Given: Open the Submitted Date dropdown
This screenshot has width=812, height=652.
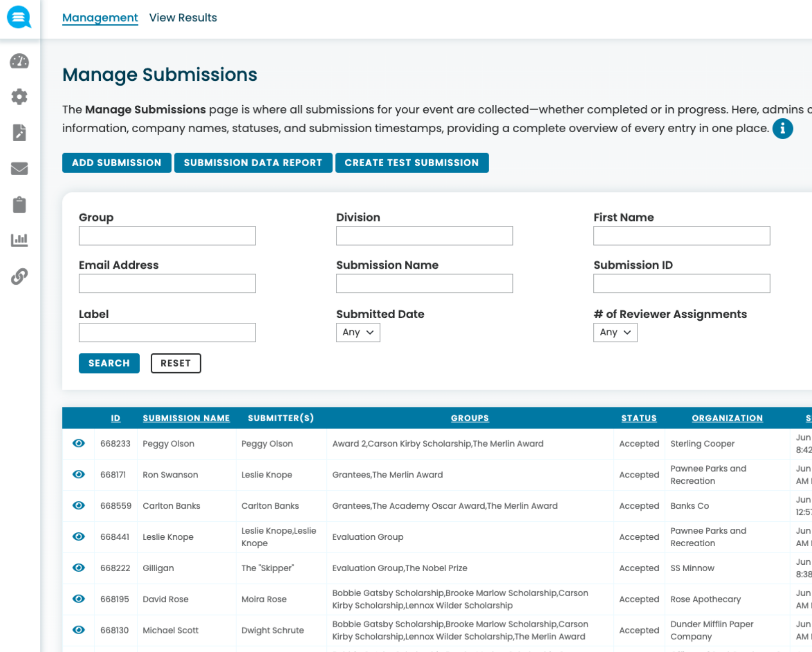Looking at the screenshot, I should [357, 332].
